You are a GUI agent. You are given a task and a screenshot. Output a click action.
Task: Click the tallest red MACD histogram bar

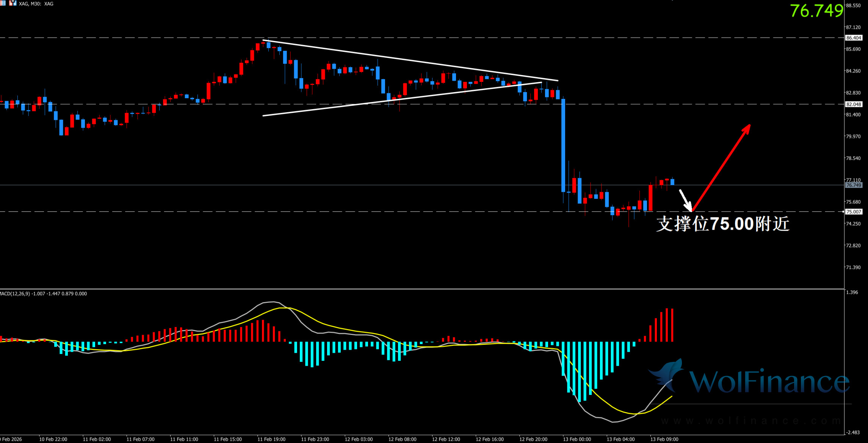pos(667,325)
